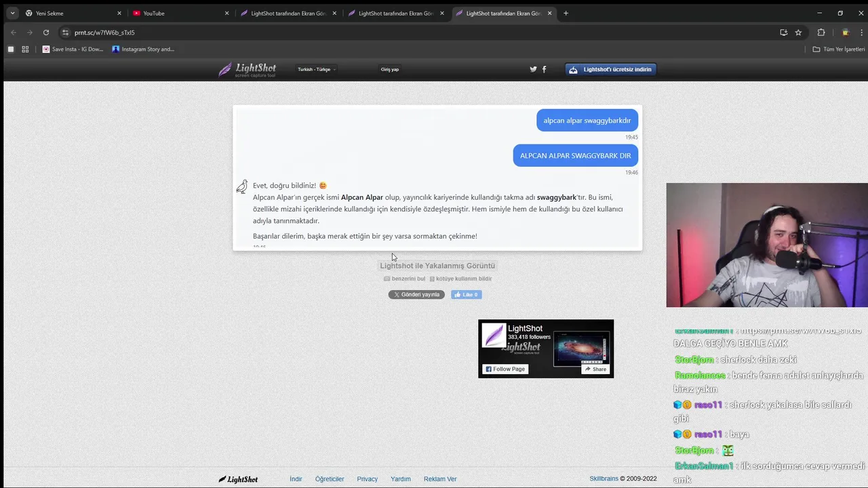
Task: Click the Giriş yap link
Action: (390, 69)
